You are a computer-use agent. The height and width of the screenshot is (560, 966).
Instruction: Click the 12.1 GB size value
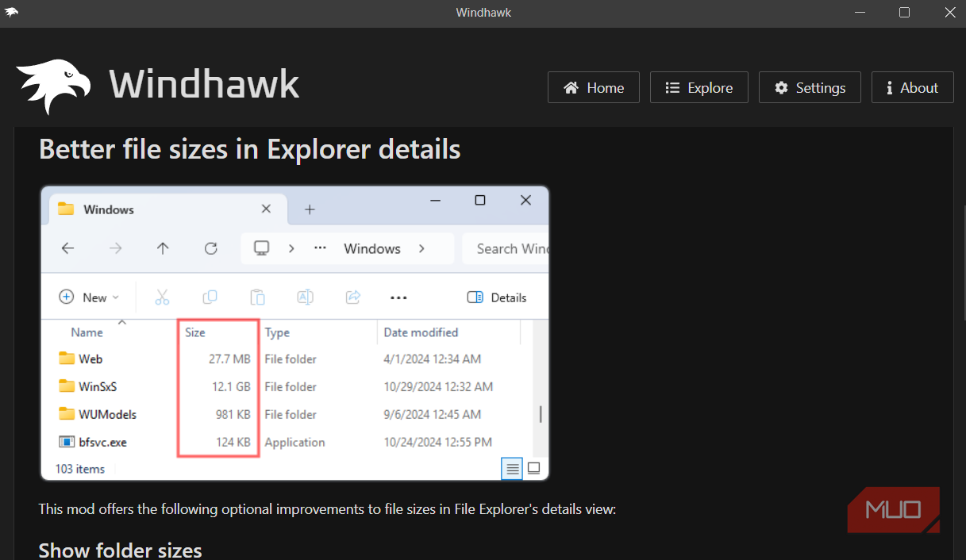pyautogui.click(x=231, y=386)
